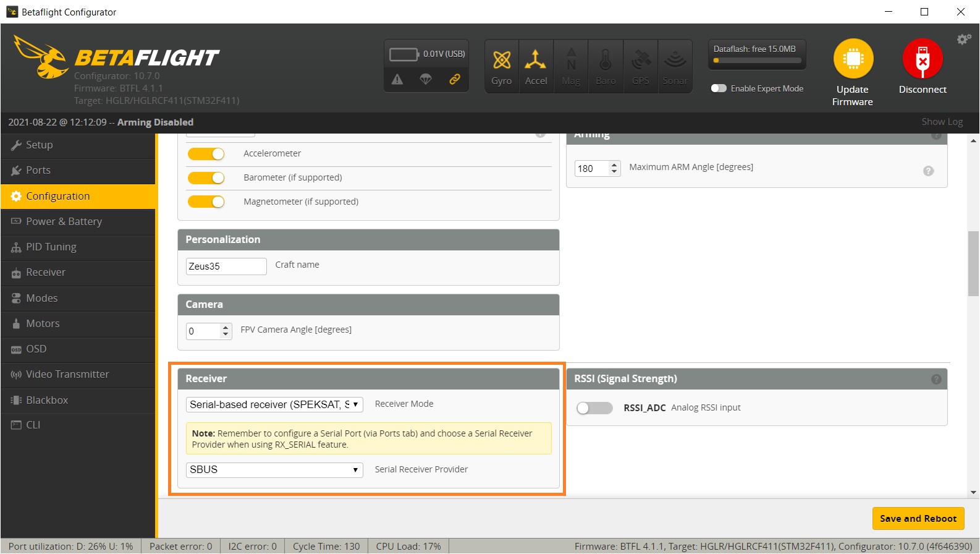Open the Receiver Mode dropdown
This screenshot has width=980, height=554.
click(274, 404)
